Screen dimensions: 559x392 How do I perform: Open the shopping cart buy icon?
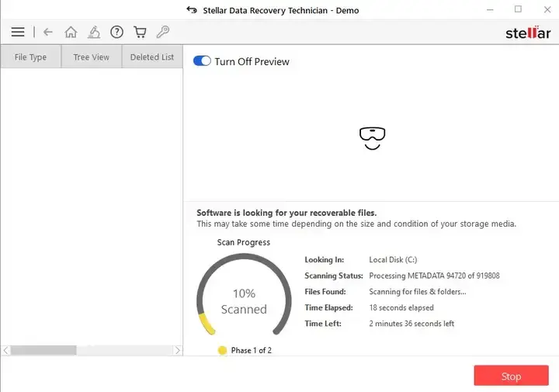pos(140,32)
